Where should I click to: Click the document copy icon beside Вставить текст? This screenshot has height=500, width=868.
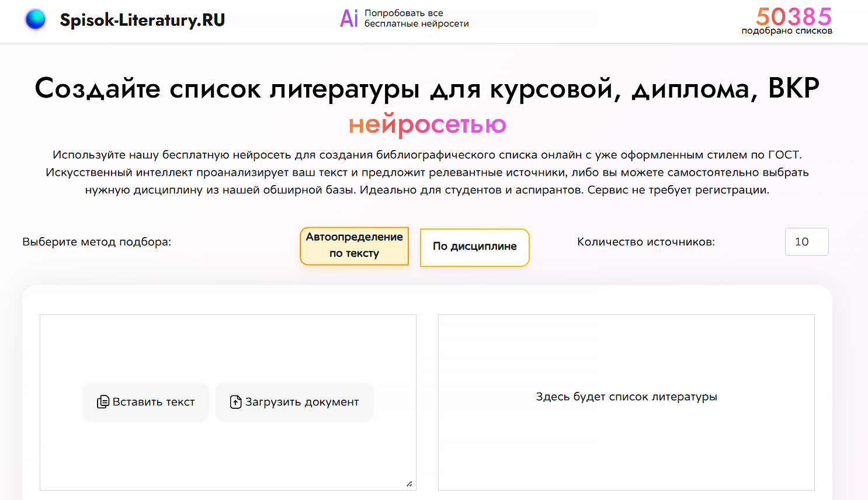103,401
